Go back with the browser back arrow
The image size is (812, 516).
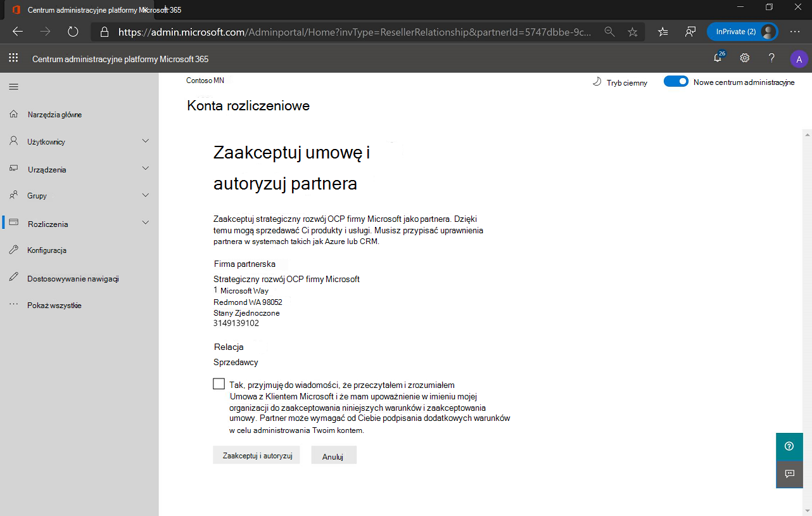18,31
